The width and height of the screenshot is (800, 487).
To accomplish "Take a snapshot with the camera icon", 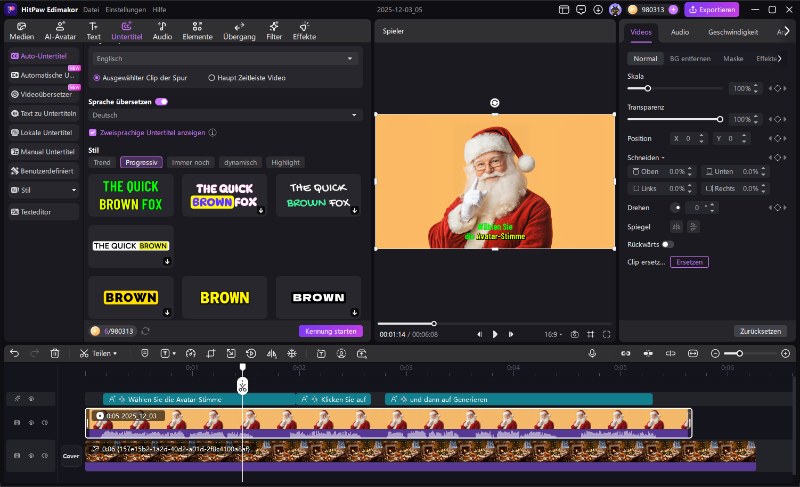I will pyautogui.click(x=574, y=335).
